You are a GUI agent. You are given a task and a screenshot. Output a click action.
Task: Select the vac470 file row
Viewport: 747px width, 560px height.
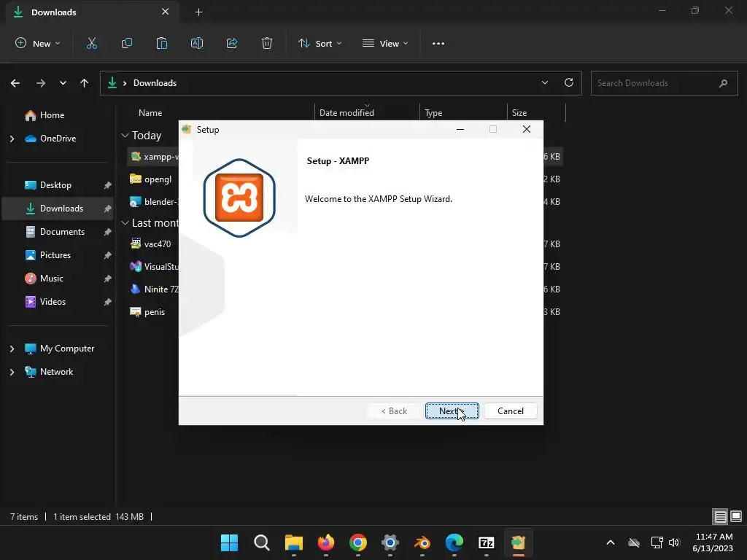pyautogui.click(x=152, y=244)
